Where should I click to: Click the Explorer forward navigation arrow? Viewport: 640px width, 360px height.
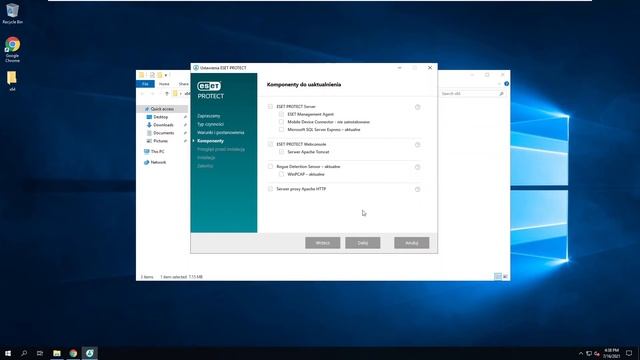click(x=152, y=93)
